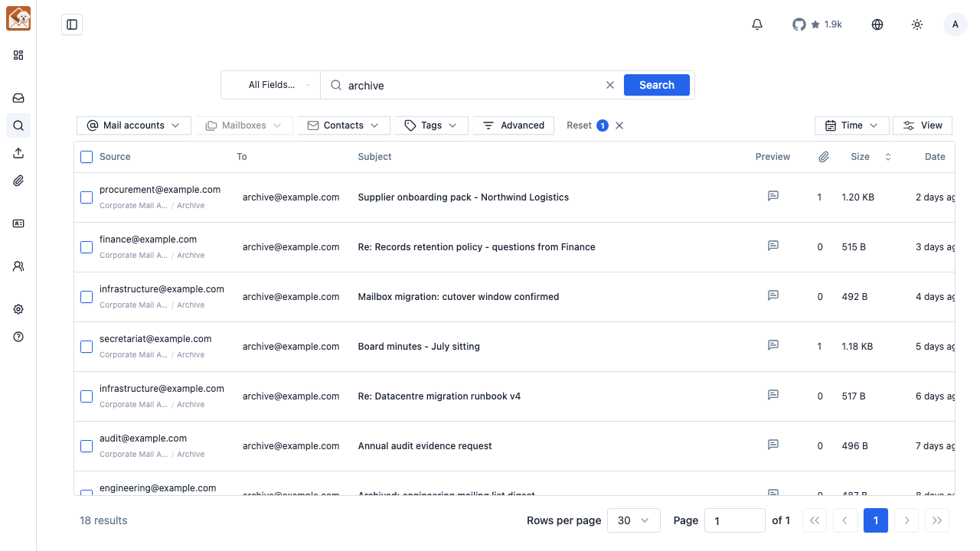
Task: Open the inbox icon in sidebar
Action: (18, 98)
